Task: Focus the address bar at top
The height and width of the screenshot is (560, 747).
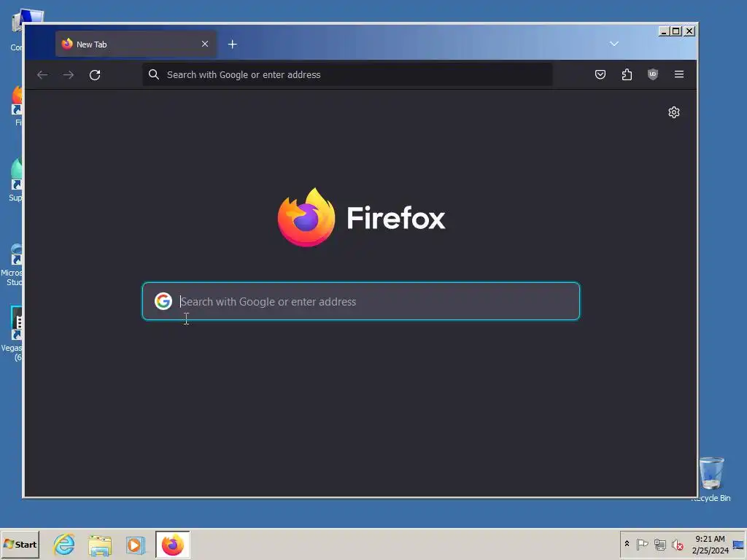Action: tap(347, 75)
